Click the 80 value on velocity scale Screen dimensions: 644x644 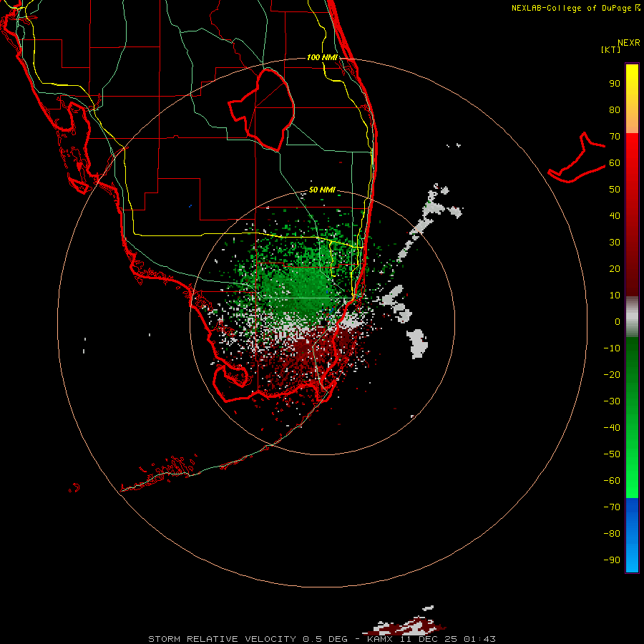pos(615,110)
